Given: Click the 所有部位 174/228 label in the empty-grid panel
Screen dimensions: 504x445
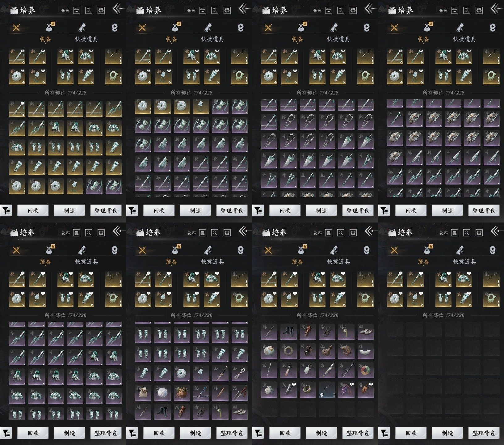Looking at the screenshot, I should (443, 315).
